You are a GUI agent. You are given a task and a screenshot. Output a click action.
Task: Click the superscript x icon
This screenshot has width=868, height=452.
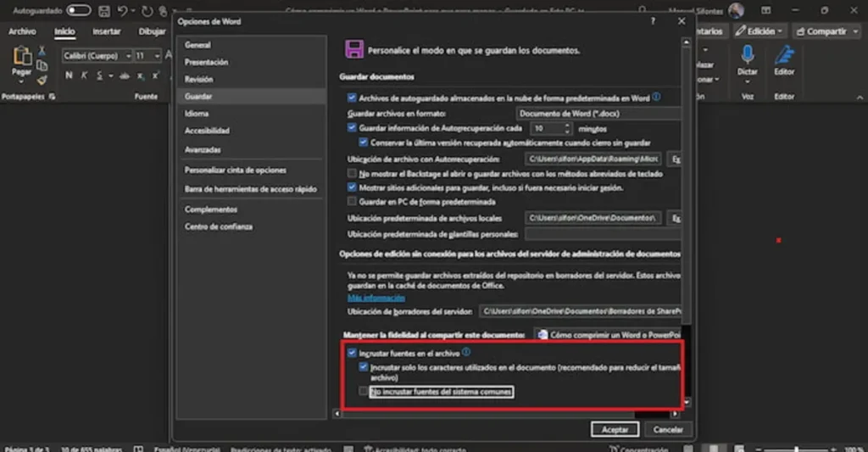[x=156, y=75]
